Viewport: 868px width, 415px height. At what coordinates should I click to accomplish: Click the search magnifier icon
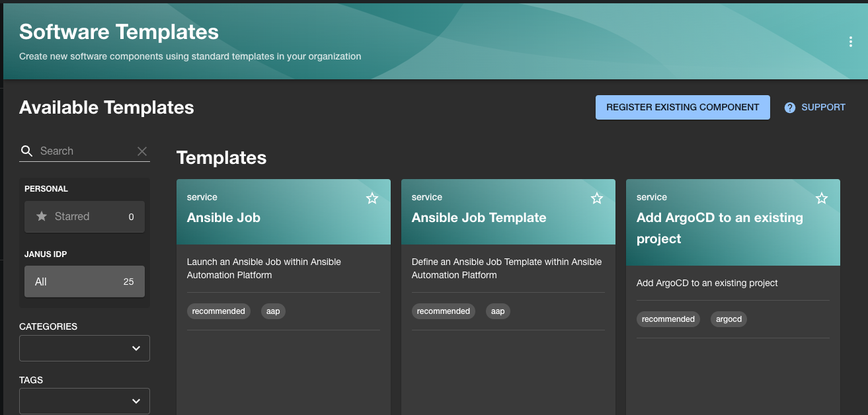pos(26,151)
